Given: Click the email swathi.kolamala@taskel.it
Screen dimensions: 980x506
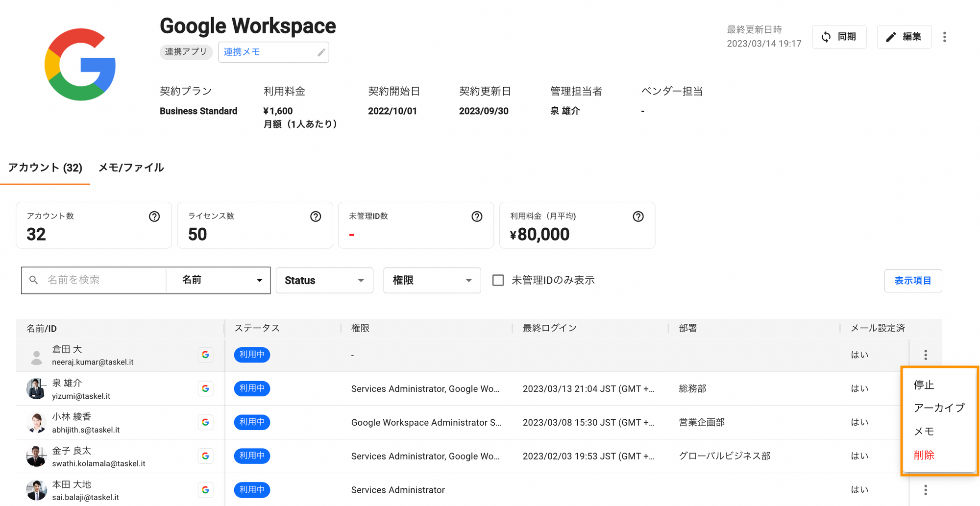Looking at the screenshot, I should click(x=98, y=464).
